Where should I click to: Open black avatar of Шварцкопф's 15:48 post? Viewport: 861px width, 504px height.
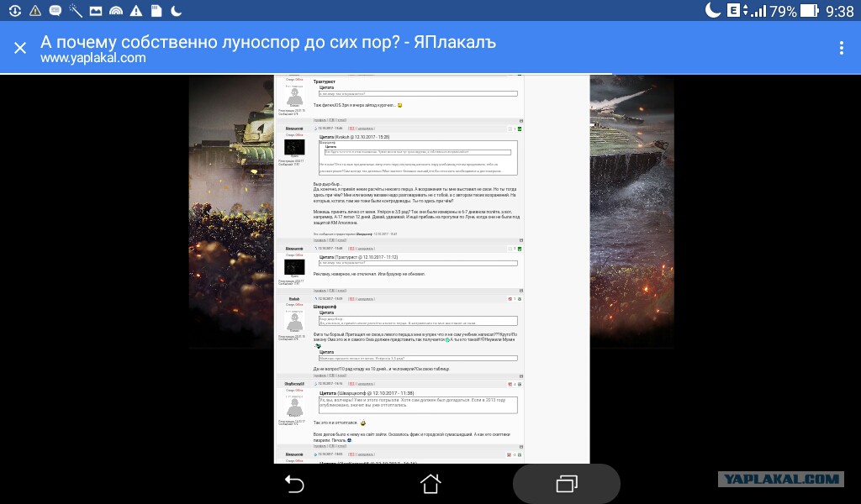coord(294,267)
